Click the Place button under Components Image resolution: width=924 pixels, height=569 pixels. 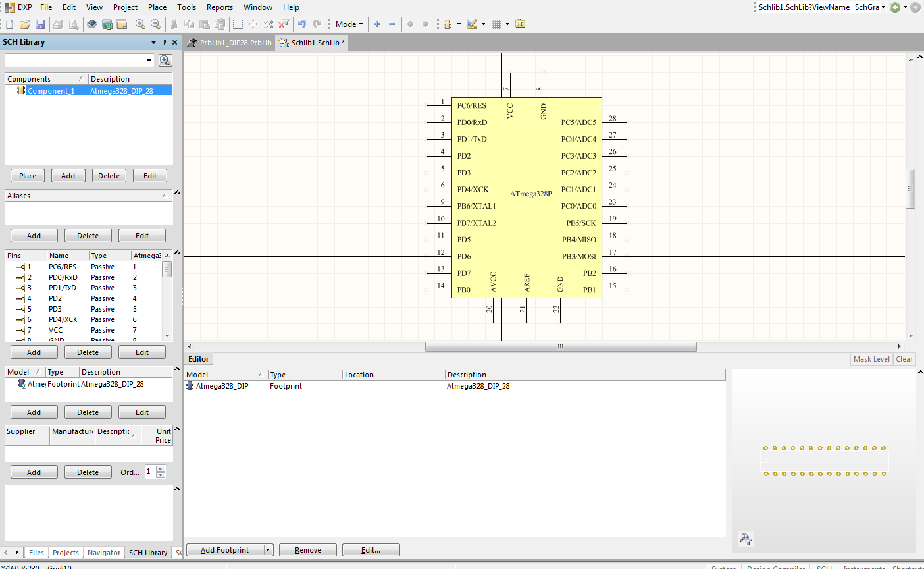pos(28,176)
